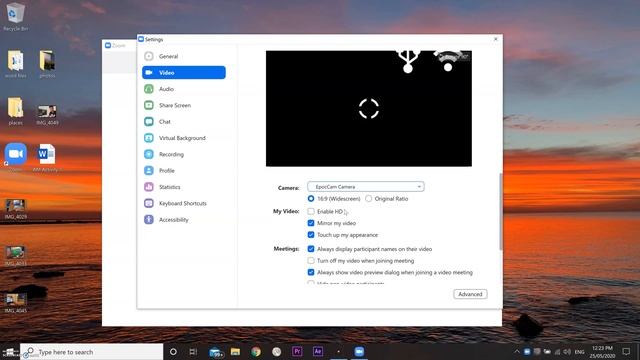
Task: Open Premiere Pro from the taskbar
Action: pyautogui.click(x=297, y=351)
